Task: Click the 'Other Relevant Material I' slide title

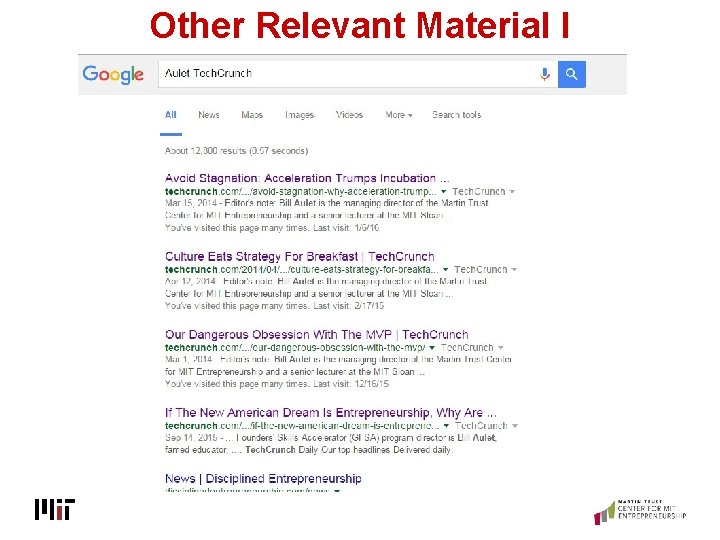Action: pyautogui.click(x=360, y=25)
